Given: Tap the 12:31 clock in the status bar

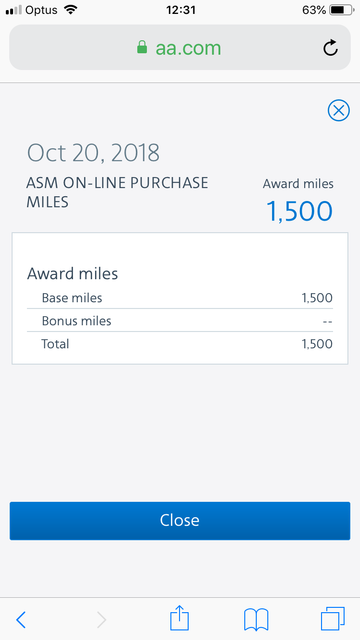Looking at the screenshot, I should pos(180,10).
